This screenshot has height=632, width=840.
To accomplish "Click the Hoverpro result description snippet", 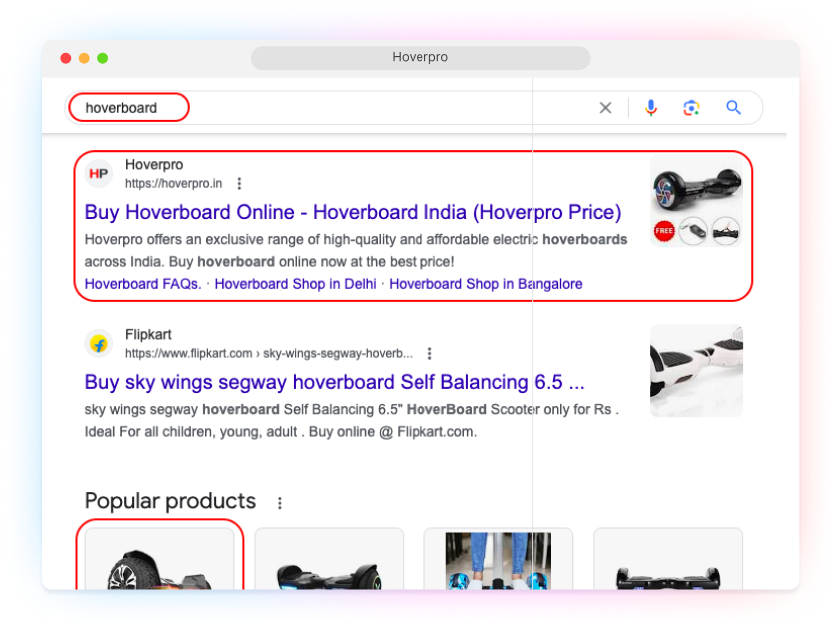I will click(356, 251).
